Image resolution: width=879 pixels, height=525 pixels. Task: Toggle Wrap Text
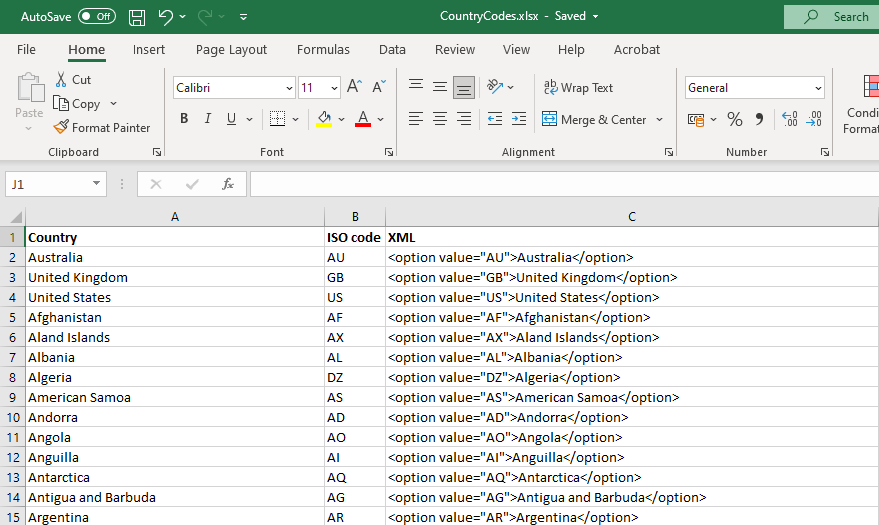[578, 88]
